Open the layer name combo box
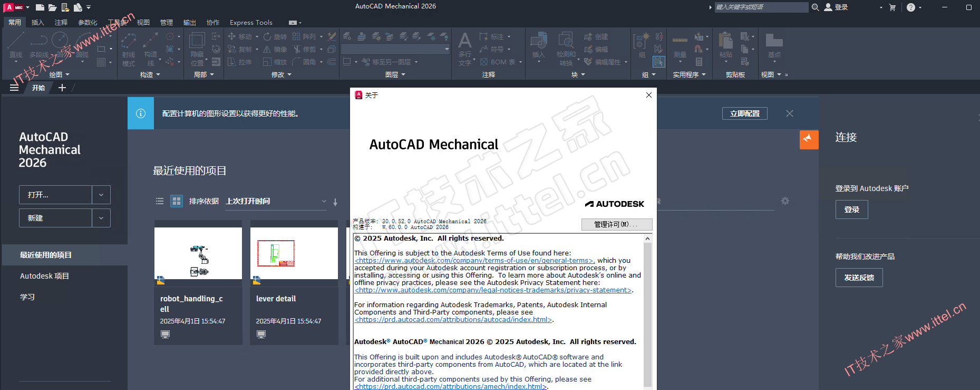Viewport: 980px width, 390px height. 395,49
